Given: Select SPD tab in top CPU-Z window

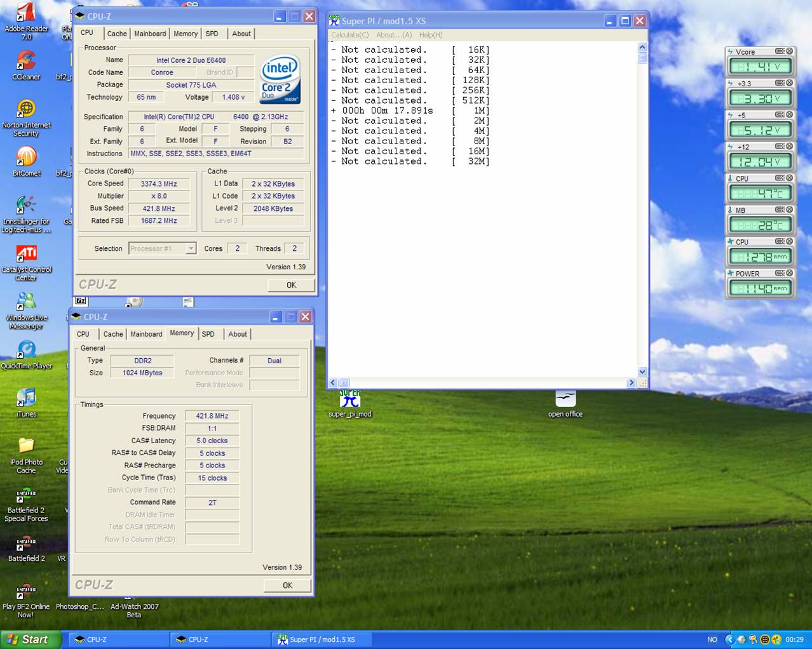Looking at the screenshot, I should [212, 34].
